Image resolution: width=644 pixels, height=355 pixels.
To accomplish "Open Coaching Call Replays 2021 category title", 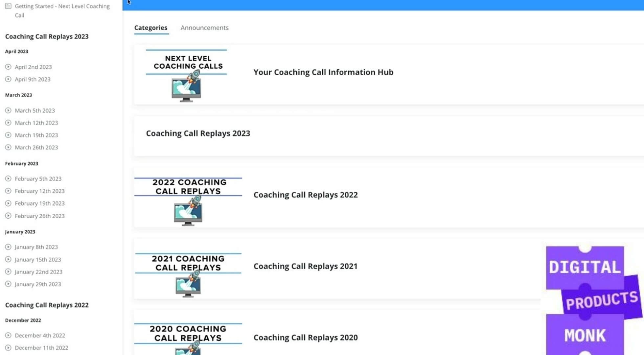I will pyautogui.click(x=305, y=266).
